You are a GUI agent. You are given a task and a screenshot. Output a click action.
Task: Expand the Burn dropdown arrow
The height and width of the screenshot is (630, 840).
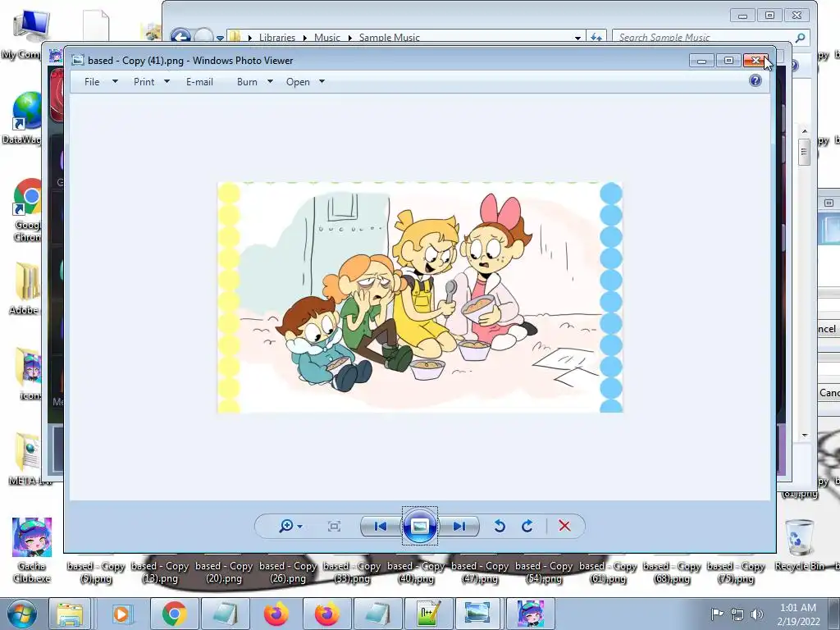point(270,81)
